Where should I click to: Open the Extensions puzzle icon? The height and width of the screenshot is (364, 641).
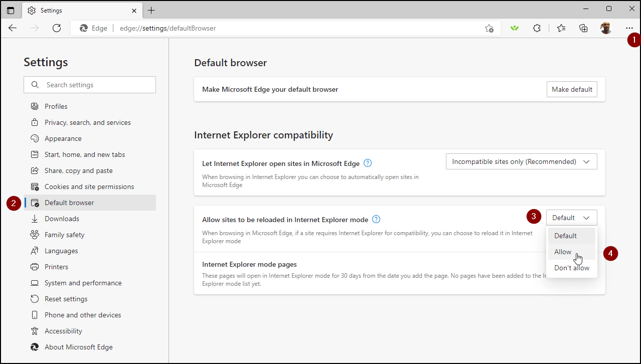[x=537, y=28]
